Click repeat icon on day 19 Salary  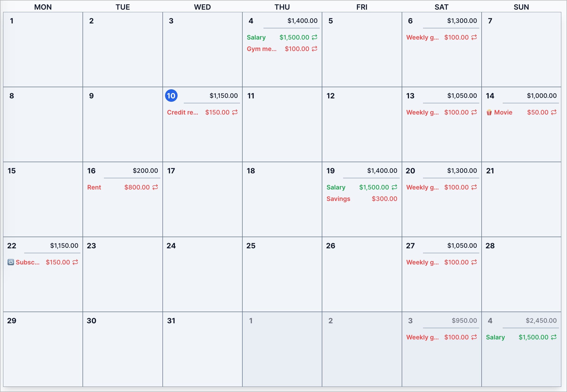[394, 187]
